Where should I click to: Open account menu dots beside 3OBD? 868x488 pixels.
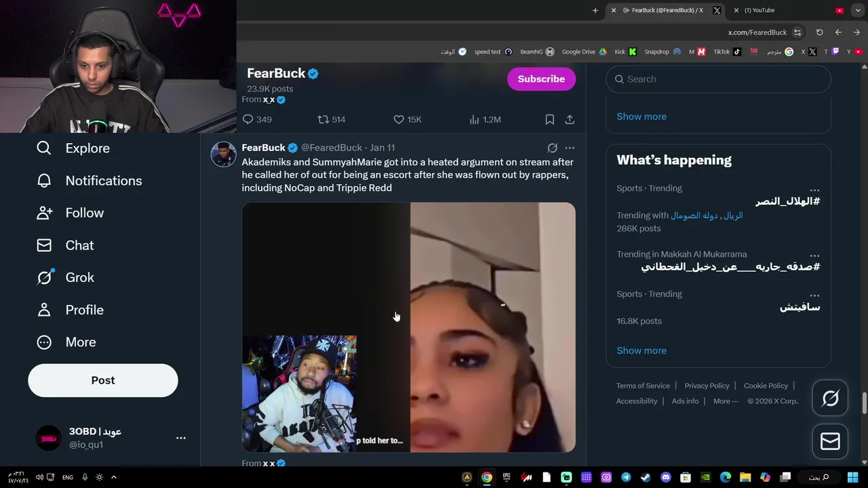point(181,438)
